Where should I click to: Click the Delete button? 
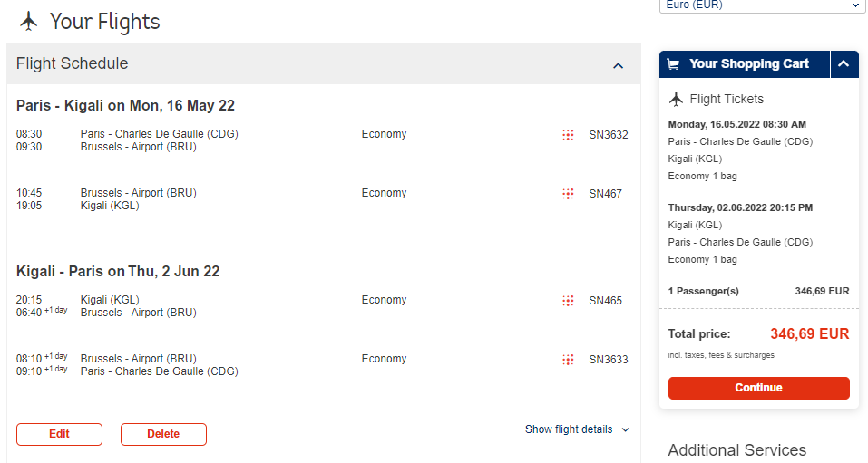click(163, 434)
